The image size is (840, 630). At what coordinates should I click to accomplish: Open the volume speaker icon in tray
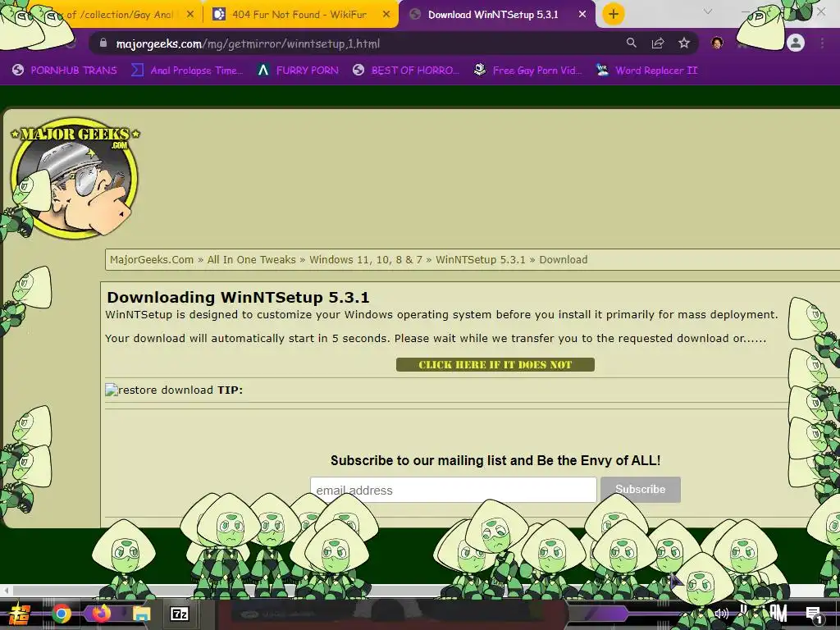[x=722, y=614]
